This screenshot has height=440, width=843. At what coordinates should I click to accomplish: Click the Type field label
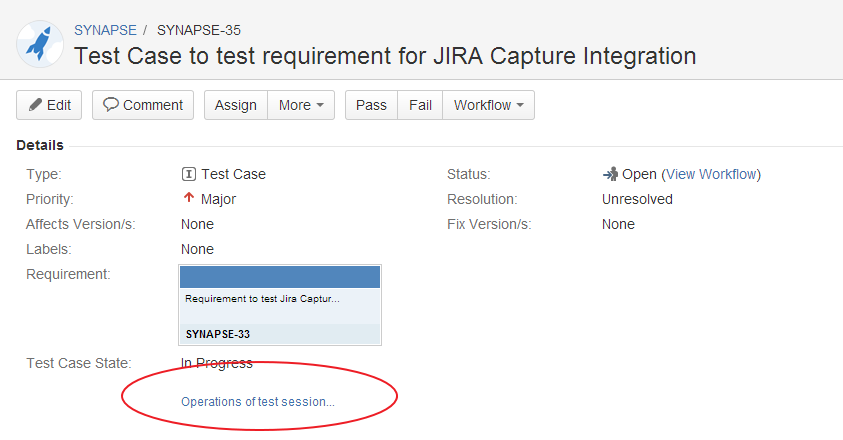[x=44, y=174]
